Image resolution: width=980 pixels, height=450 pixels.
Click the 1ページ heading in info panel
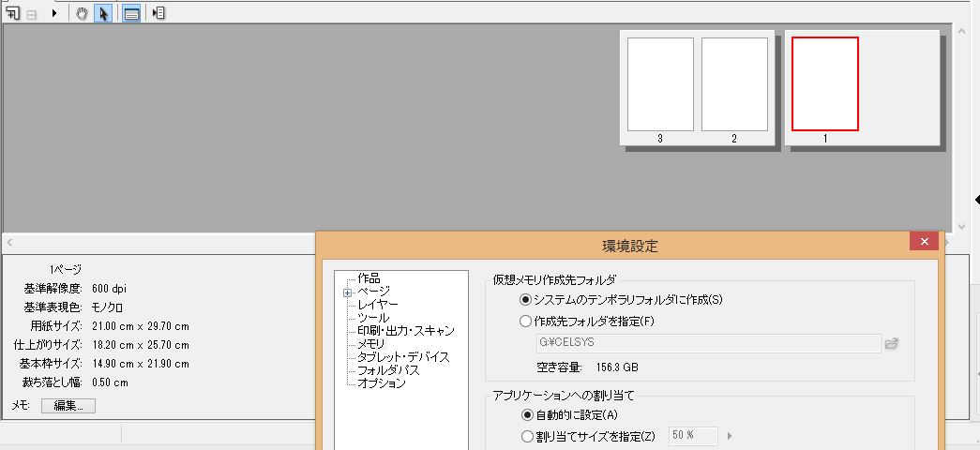coord(67,270)
